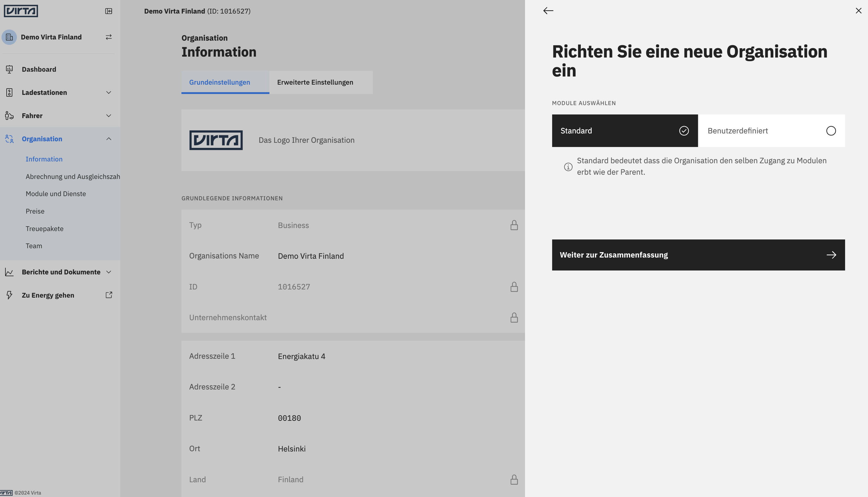Screen dimensions: 868x497
Task: Click the lock icon in the Land row
Action: (x=514, y=480)
